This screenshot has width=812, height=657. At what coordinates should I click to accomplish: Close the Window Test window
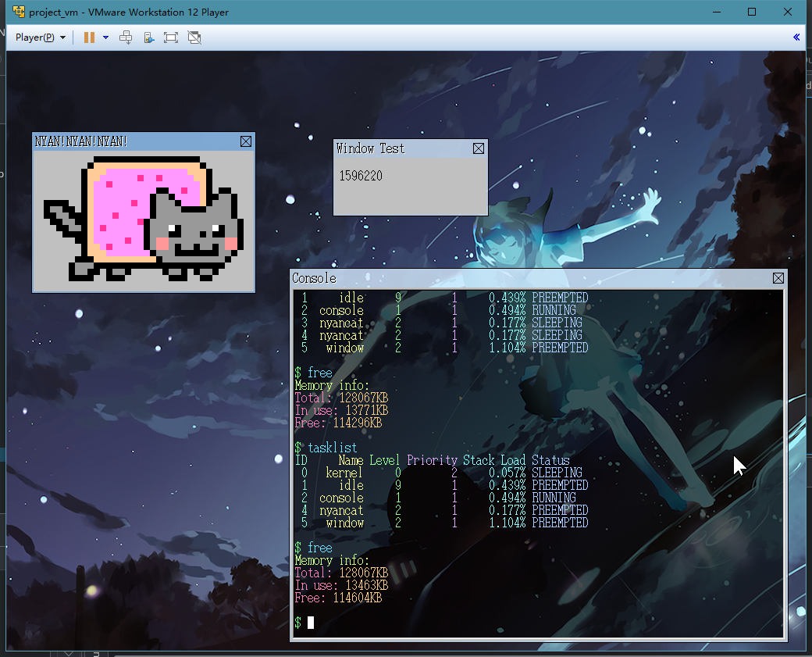[479, 148]
